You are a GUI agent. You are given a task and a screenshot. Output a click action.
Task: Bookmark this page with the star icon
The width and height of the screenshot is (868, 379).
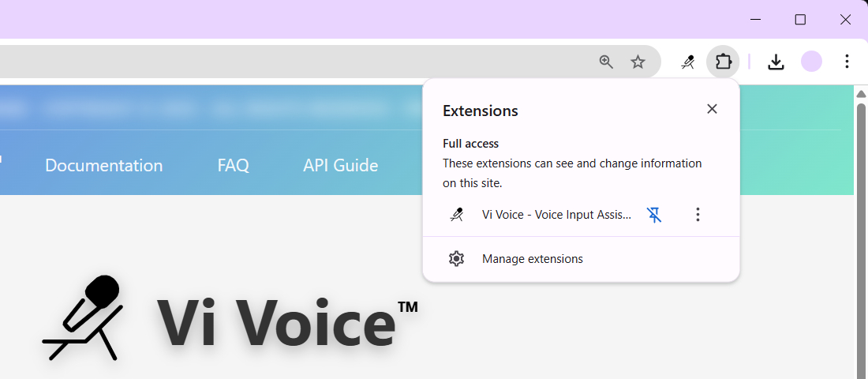[638, 62]
